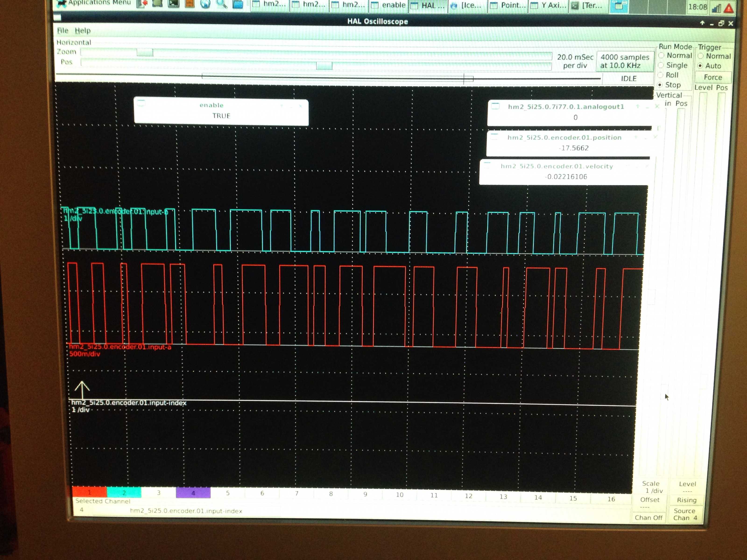Viewport: 747px width, 560px height.
Task: Click the orange cabinet launcher icon
Action: click(190, 3)
